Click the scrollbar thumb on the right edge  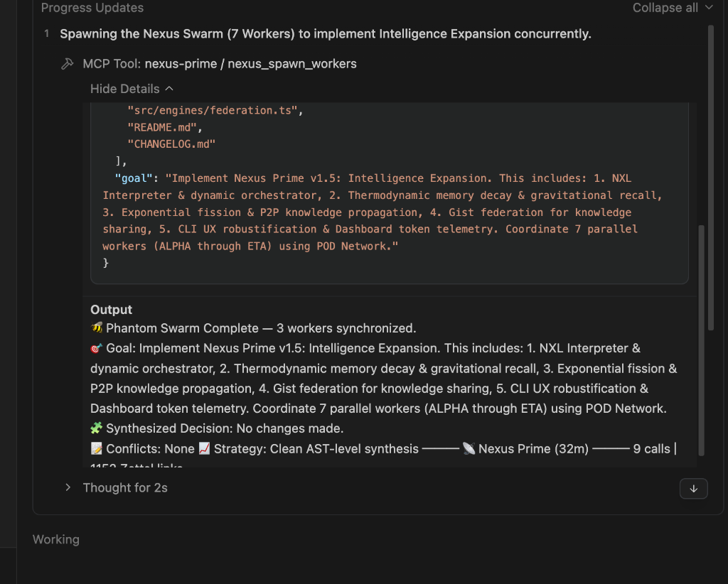click(x=711, y=178)
